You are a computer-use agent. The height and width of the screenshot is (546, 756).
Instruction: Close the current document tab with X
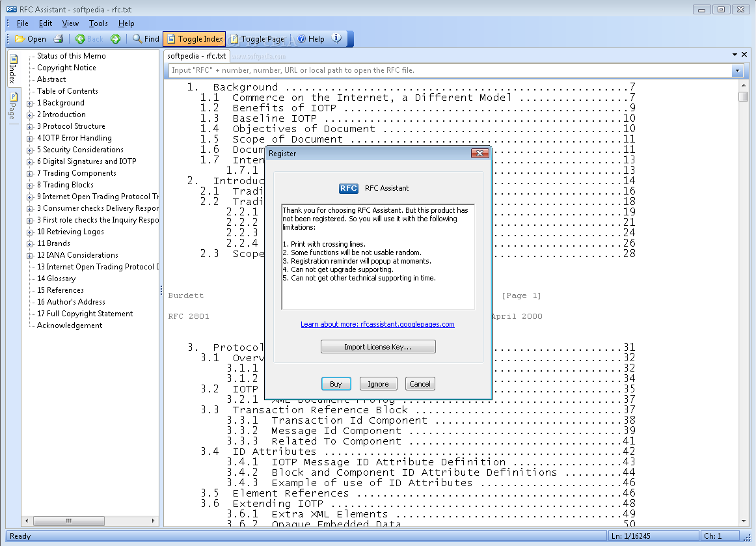(744, 55)
